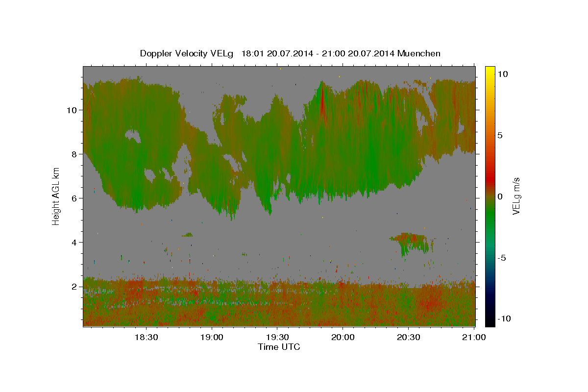The image size is (588, 392).
Task: Click colorbar label '-5'
Action: (x=502, y=258)
